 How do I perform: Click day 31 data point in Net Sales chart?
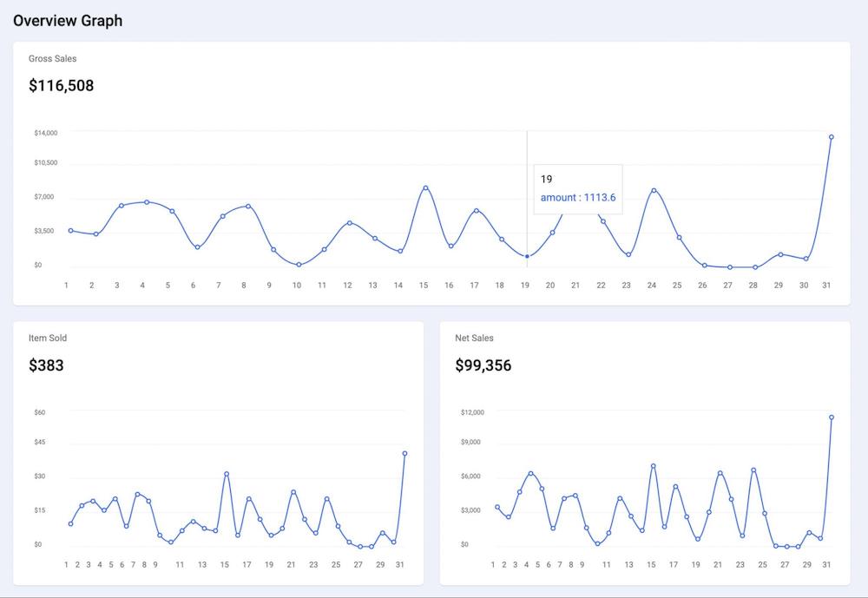coord(832,417)
